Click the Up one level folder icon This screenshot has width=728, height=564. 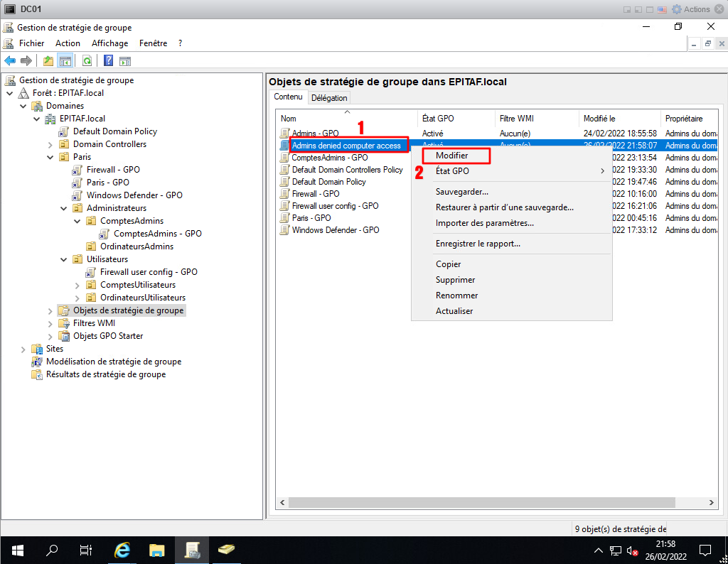[x=48, y=61]
